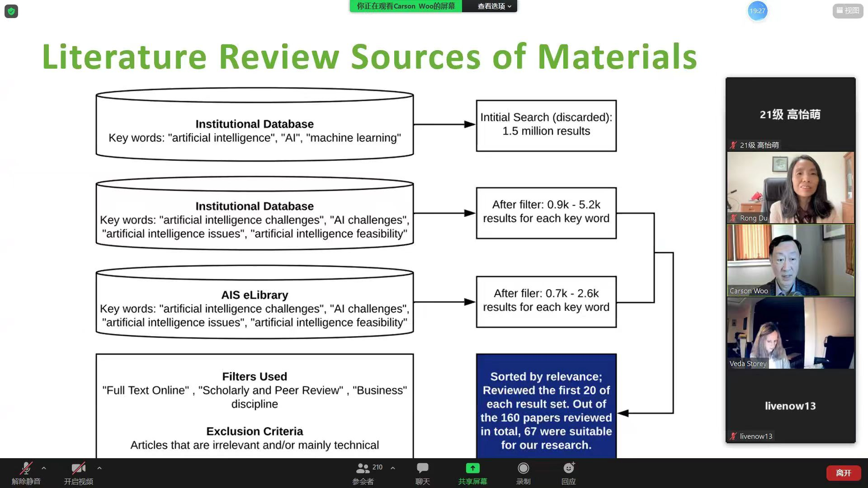Select Rong Du's video thumbnail
Image resolution: width=868 pixels, height=488 pixels.
coord(790,188)
